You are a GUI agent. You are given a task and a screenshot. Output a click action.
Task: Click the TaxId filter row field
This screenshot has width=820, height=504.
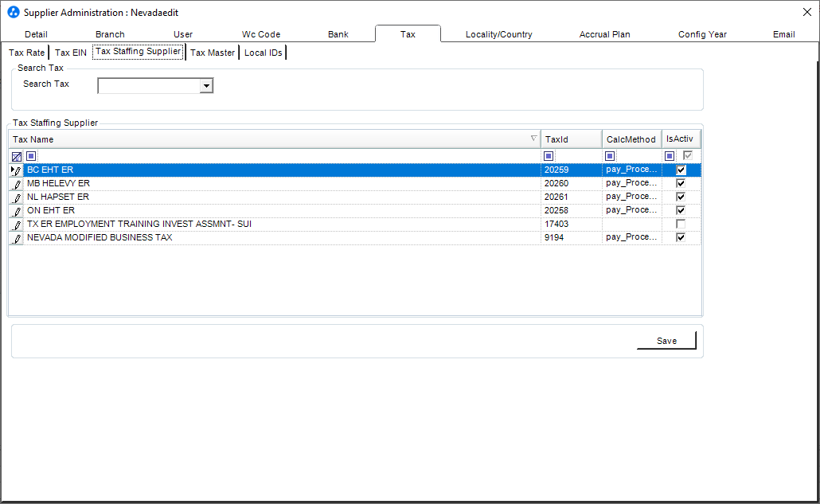tap(577, 156)
